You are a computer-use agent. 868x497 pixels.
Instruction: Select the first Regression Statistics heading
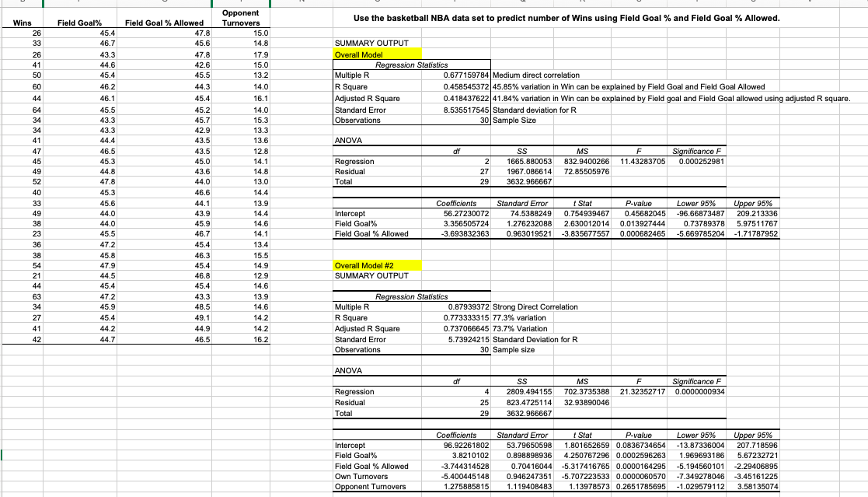[411, 65]
